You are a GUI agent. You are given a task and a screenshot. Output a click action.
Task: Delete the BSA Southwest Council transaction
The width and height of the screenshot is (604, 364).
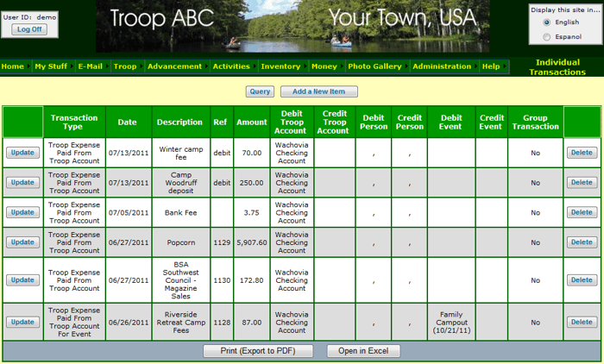coord(582,280)
